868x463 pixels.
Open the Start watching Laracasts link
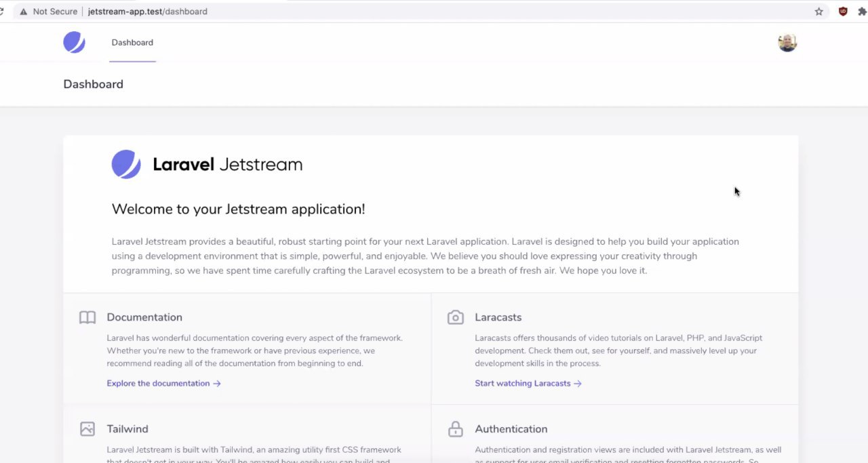pyautogui.click(x=528, y=383)
